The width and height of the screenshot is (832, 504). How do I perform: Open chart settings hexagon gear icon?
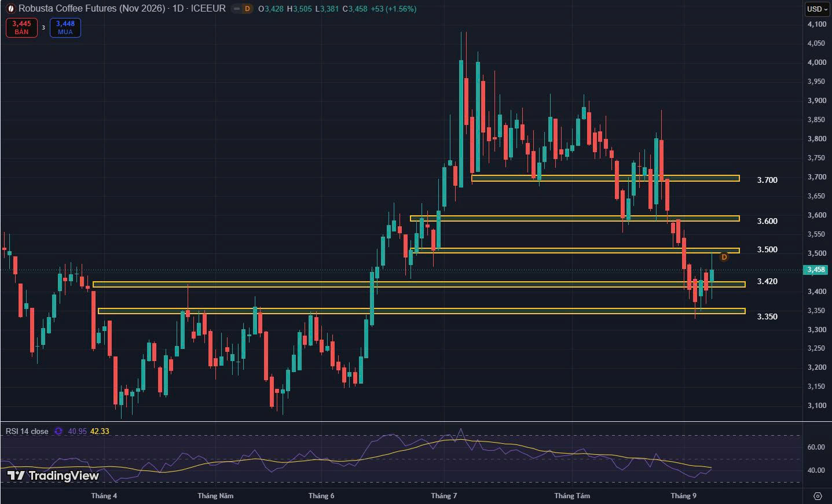point(818,496)
